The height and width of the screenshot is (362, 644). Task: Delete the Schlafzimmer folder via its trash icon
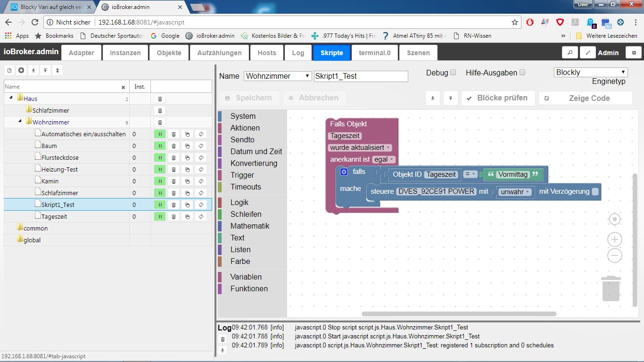160,111
